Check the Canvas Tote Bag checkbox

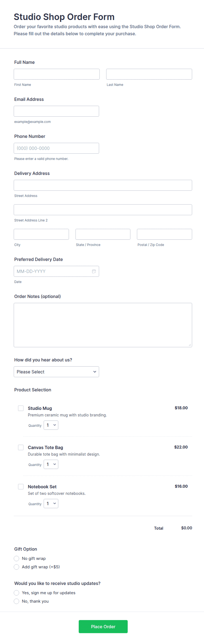(x=21, y=447)
